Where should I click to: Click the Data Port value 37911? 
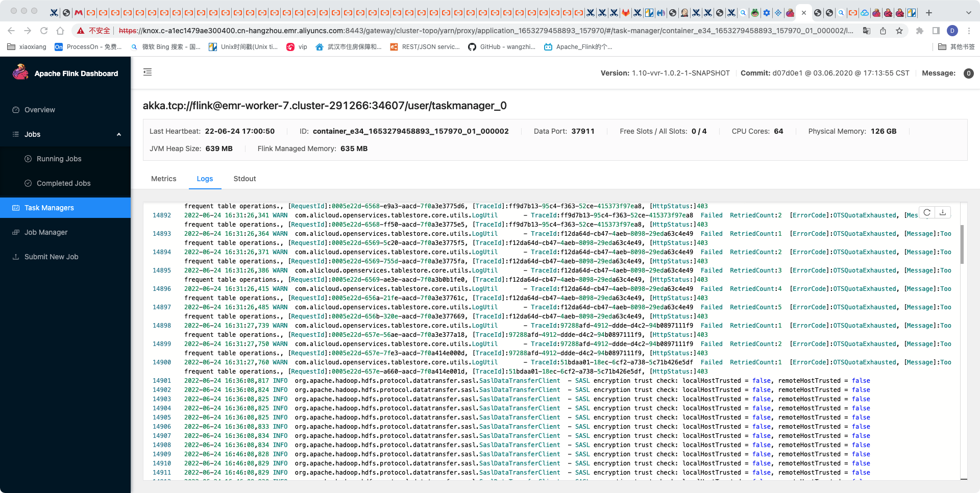click(583, 131)
